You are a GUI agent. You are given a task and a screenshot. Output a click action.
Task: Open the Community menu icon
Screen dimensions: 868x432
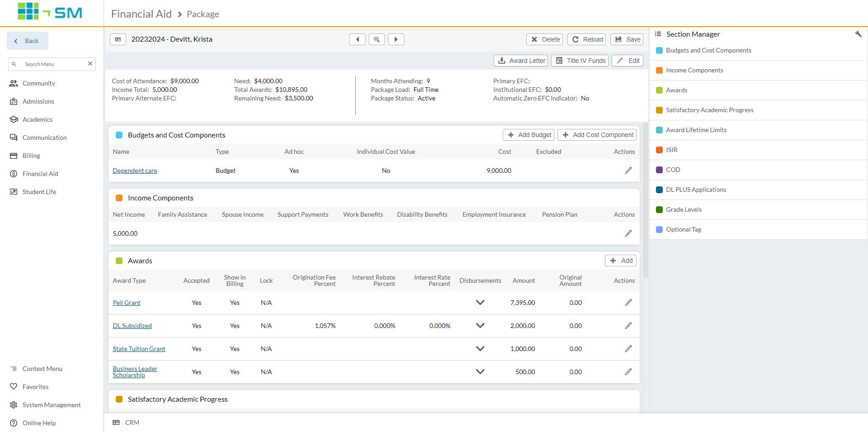(14, 83)
